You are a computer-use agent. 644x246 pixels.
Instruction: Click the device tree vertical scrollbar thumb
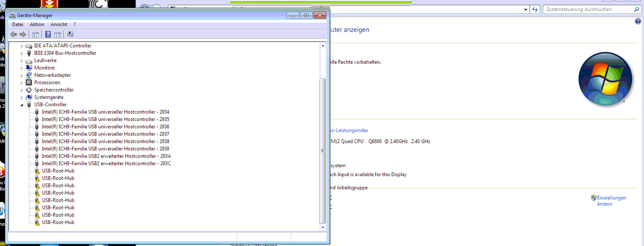323,151
